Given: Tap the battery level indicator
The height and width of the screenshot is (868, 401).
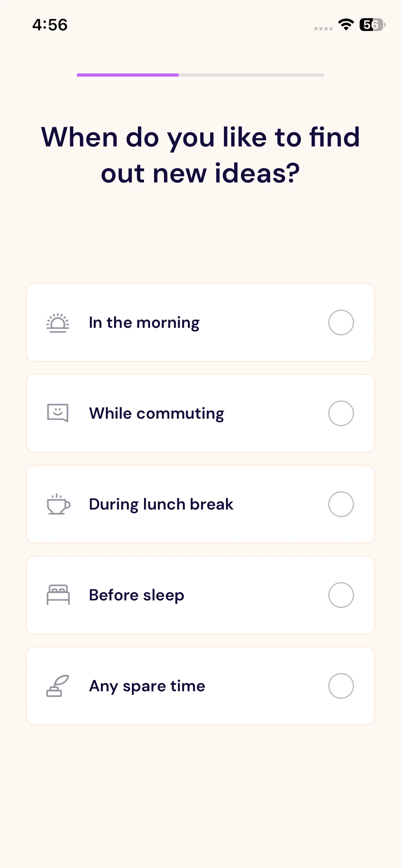Looking at the screenshot, I should pos(372,25).
